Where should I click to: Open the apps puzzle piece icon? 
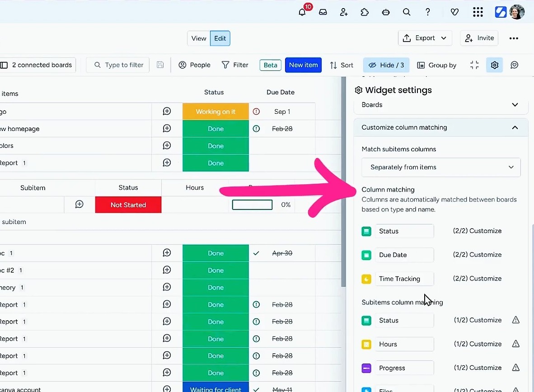coord(365,12)
